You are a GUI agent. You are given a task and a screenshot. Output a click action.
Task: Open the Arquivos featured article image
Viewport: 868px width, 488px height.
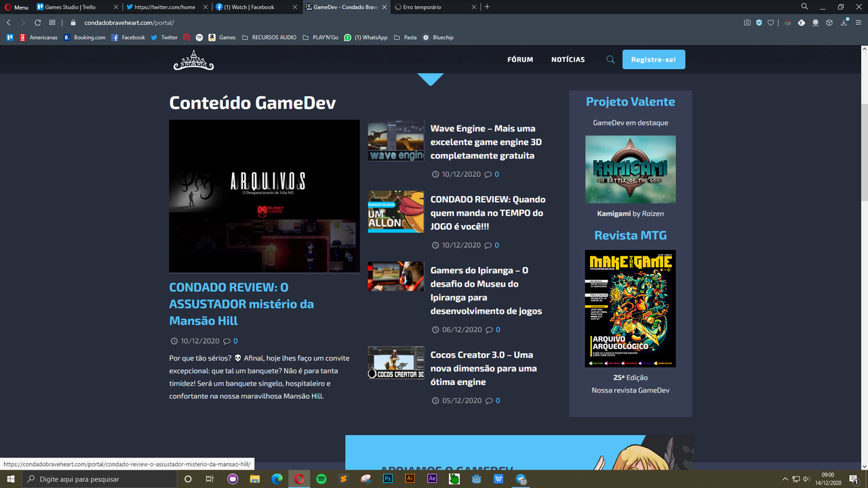tap(264, 196)
